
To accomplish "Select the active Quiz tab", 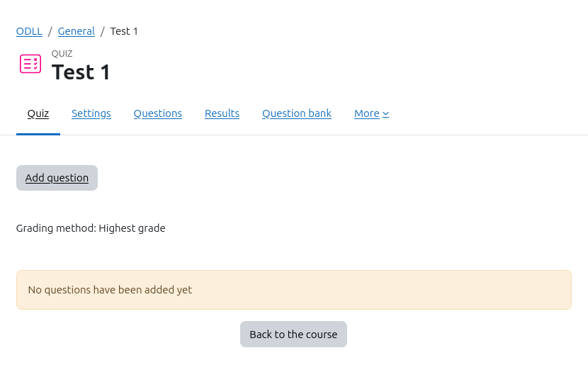I will [x=38, y=113].
